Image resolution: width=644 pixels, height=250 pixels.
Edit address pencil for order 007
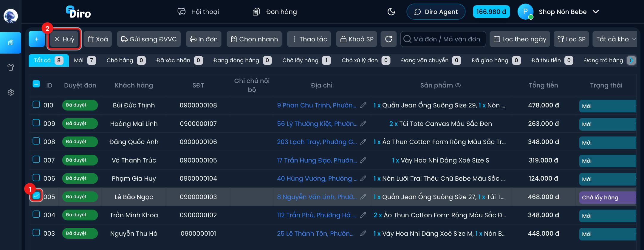[363, 160]
